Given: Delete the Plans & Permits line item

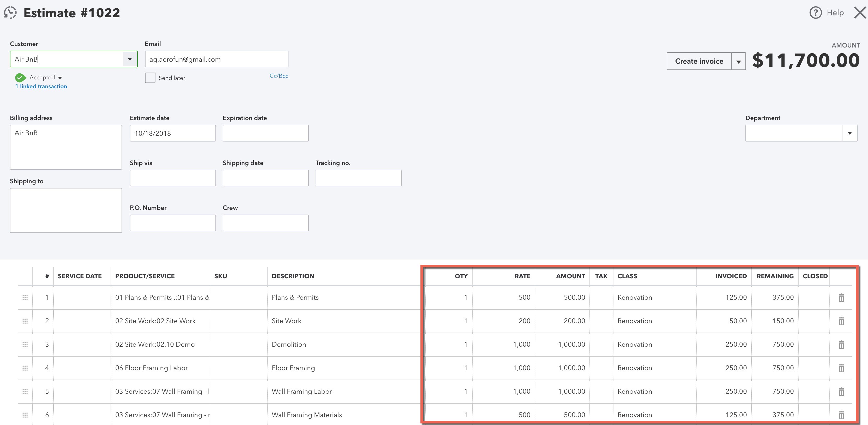Looking at the screenshot, I should (x=841, y=298).
